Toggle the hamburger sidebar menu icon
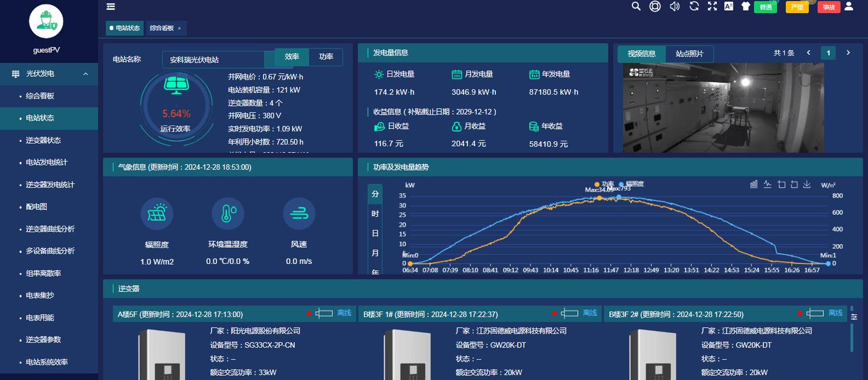 click(x=111, y=6)
